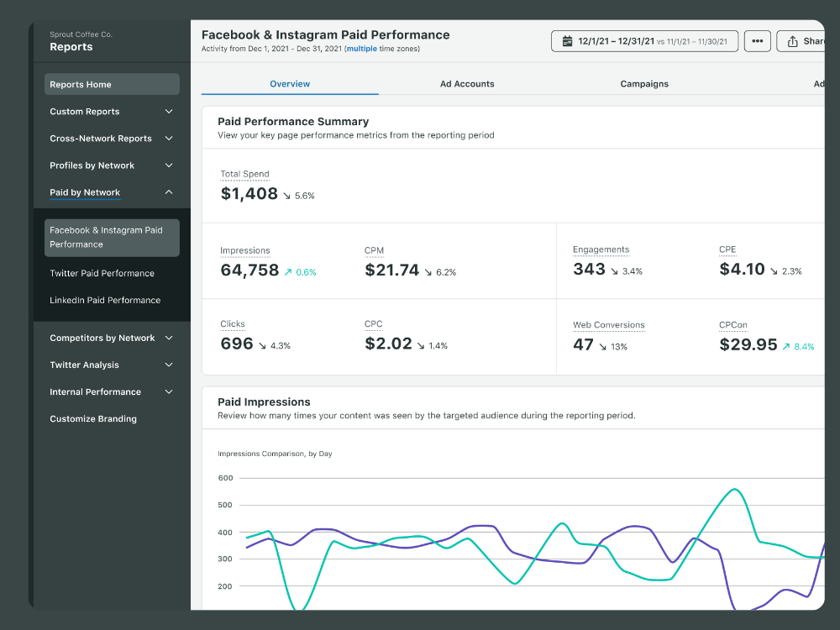
Task: Expand Competitors by Network menu
Action: point(169,339)
